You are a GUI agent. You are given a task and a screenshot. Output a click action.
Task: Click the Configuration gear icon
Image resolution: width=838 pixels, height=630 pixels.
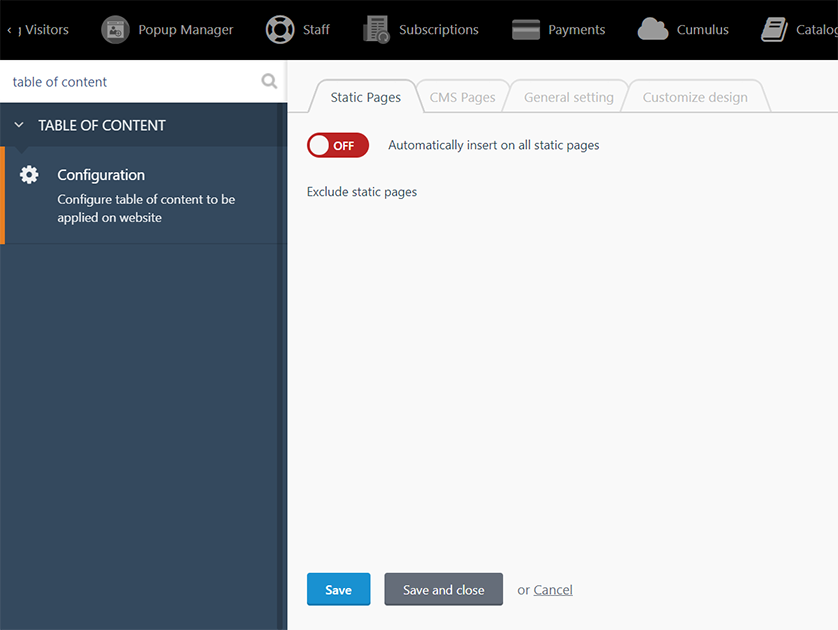pyautogui.click(x=29, y=175)
